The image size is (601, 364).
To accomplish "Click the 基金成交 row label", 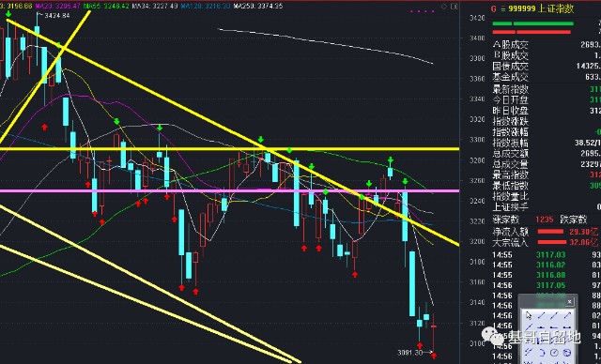I will (x=511, y=77).
